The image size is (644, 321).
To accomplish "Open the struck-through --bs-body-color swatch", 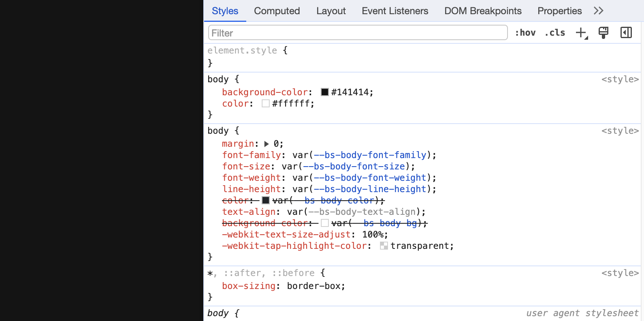I will click(x=266, y=200).
